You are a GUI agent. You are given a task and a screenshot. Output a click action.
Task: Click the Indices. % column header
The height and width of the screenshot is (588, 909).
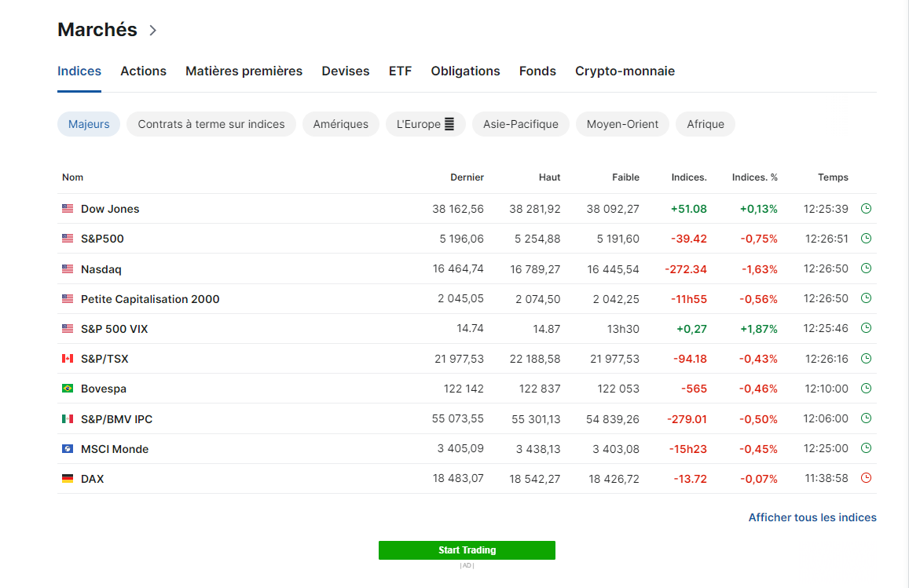pyautogui.click(x=755, y=177)
